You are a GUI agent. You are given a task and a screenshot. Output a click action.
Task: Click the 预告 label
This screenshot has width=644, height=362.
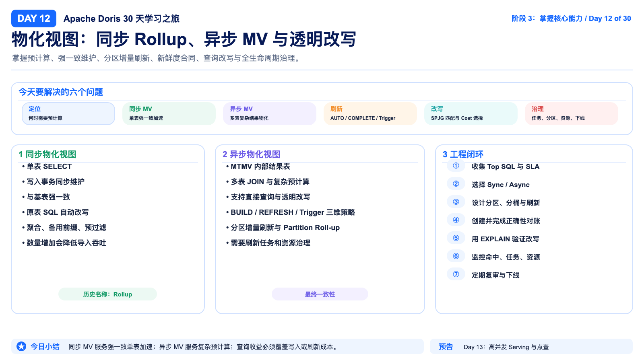[446, 346]
